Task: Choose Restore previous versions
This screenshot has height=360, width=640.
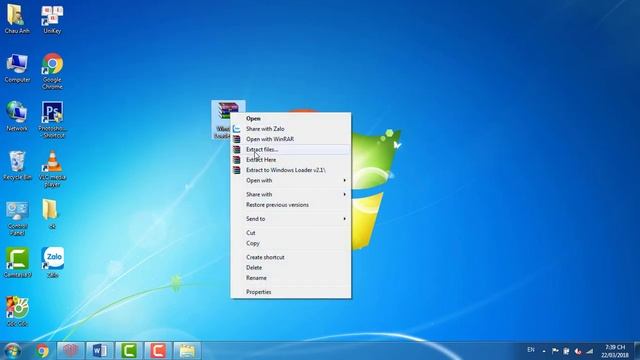Action: [291, 205]
